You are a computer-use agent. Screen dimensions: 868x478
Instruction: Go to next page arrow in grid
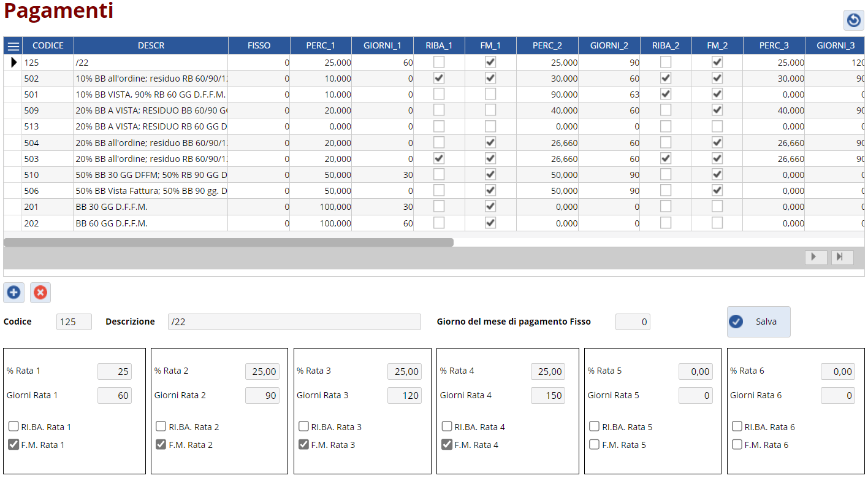click(815, 257)
